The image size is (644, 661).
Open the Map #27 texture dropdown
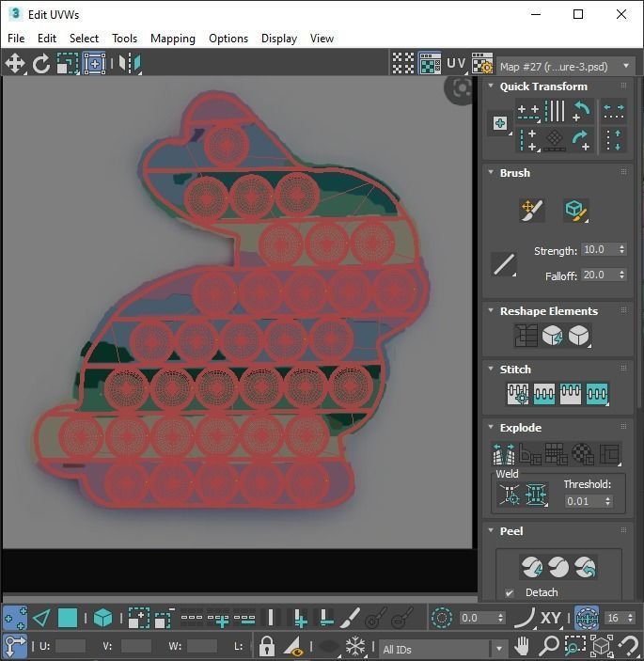tap(566, 66)
